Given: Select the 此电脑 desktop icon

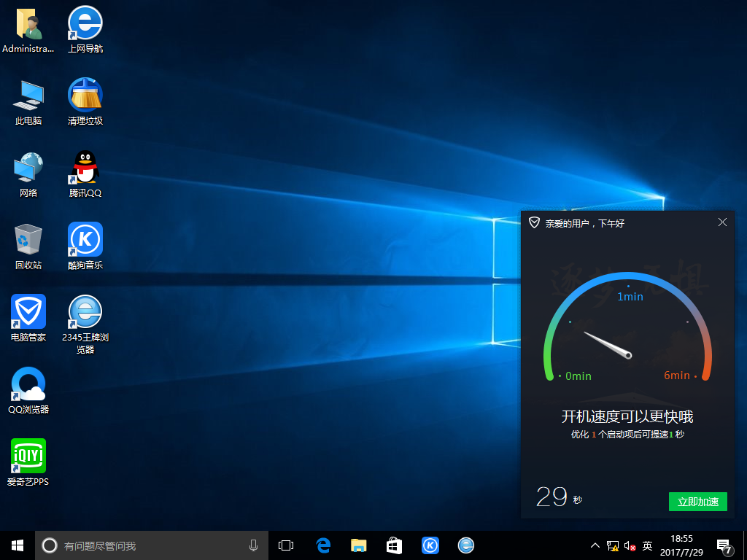Looking at the screenshot, I should tap(28, 102).
